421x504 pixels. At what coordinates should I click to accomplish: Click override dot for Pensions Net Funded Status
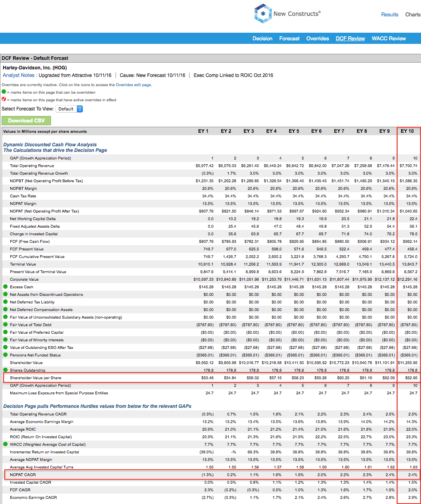point(6,355)
